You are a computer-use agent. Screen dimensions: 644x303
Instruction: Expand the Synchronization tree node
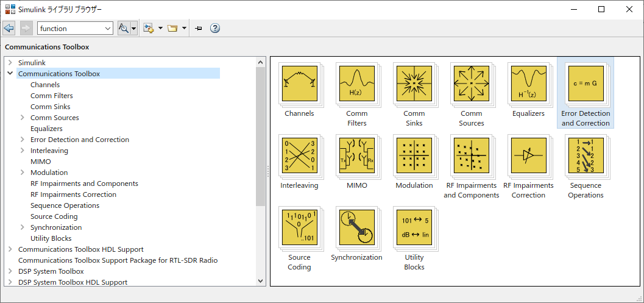pos(23,227)
